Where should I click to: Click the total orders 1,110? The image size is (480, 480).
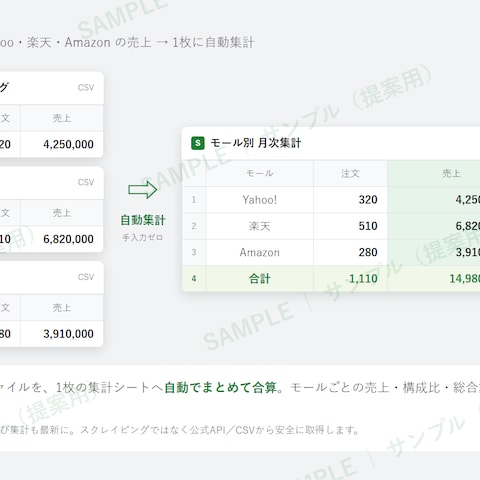coord(363,279)
